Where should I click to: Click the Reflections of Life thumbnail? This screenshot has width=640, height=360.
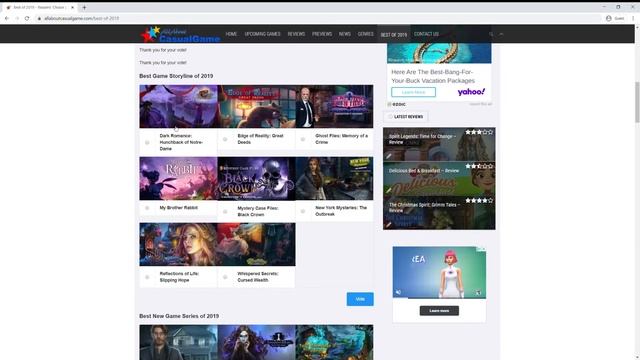tap(178, 244)
